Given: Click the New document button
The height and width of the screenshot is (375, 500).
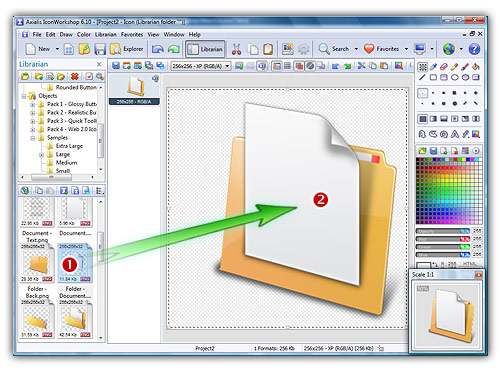Looking at the screenshot, I should click(x=38, y=49).
